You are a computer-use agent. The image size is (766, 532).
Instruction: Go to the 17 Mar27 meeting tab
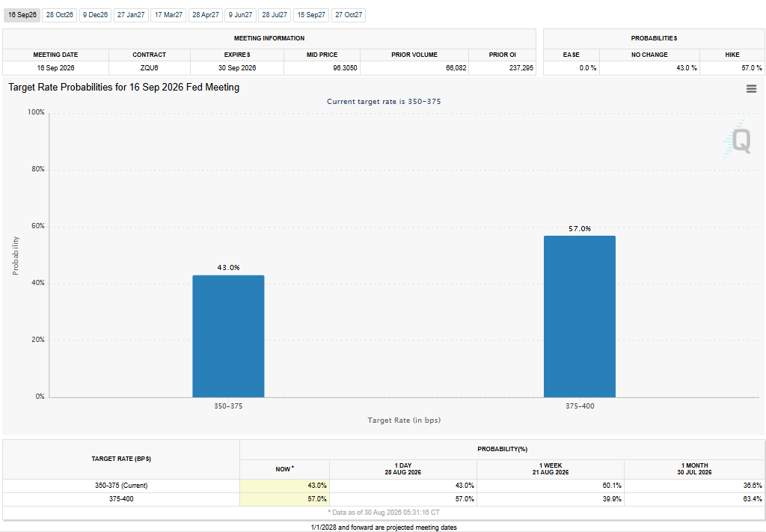click(168, 15)
